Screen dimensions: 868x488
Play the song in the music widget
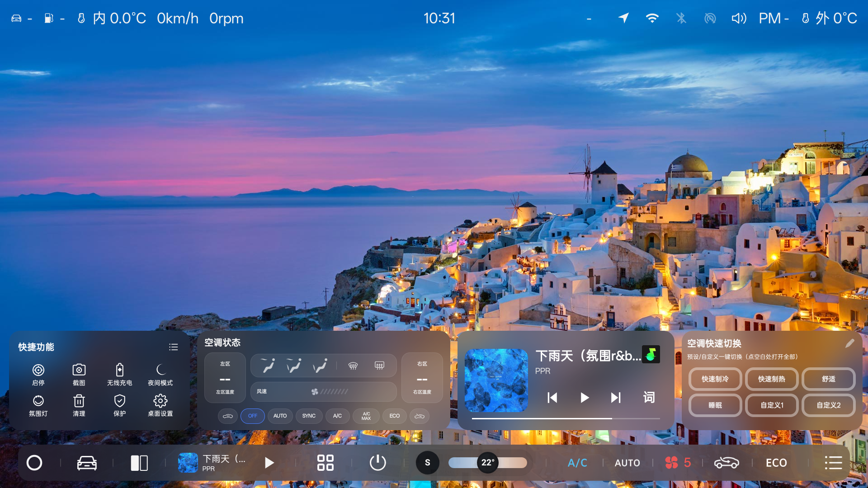(x=585, y=398)
